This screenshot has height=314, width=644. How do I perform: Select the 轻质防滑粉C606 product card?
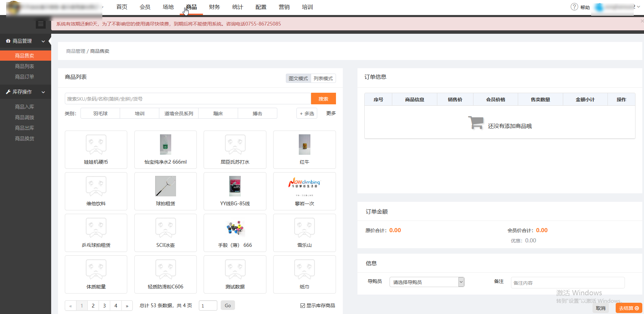point(165,274)
